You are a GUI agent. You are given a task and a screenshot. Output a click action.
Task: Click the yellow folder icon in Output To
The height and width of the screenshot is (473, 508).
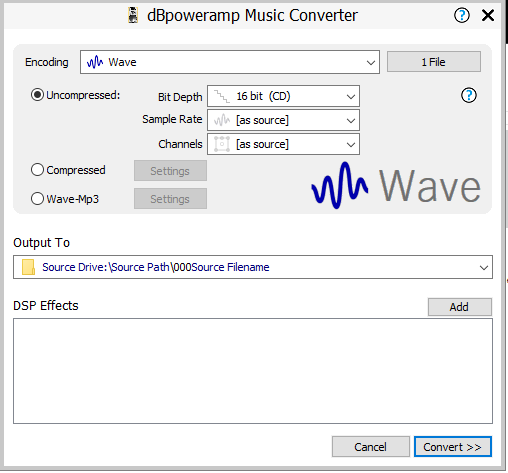point(28,267)
